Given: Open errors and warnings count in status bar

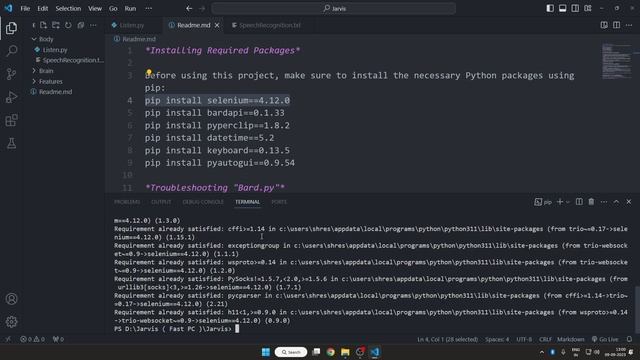Looking at the screenshot, I should point(33,339).
